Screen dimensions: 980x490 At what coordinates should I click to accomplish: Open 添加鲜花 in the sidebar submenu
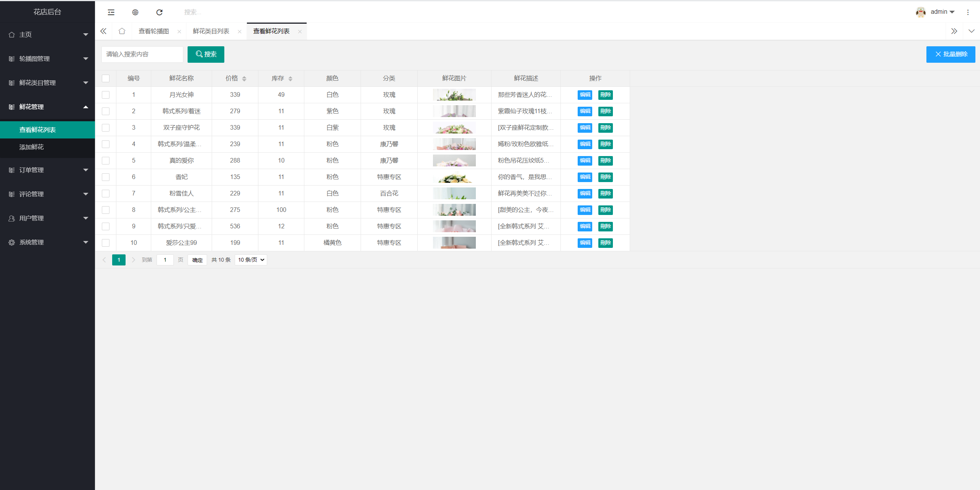31,147
